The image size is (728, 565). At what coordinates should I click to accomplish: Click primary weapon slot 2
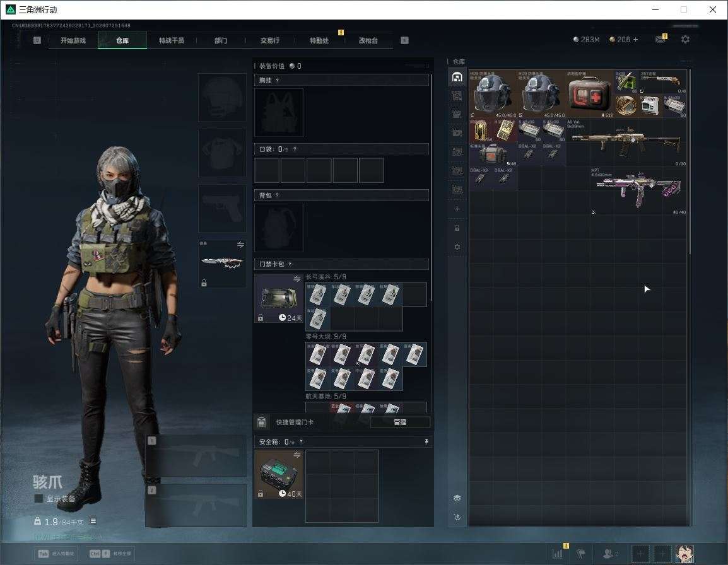pyautogui.click(x=196, y=505)
